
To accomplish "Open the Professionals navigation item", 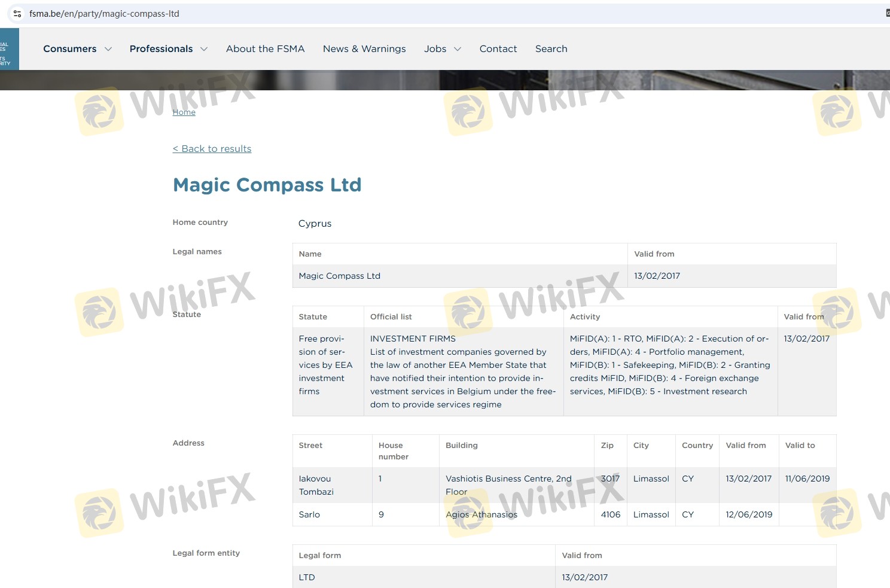I will 161,49.
